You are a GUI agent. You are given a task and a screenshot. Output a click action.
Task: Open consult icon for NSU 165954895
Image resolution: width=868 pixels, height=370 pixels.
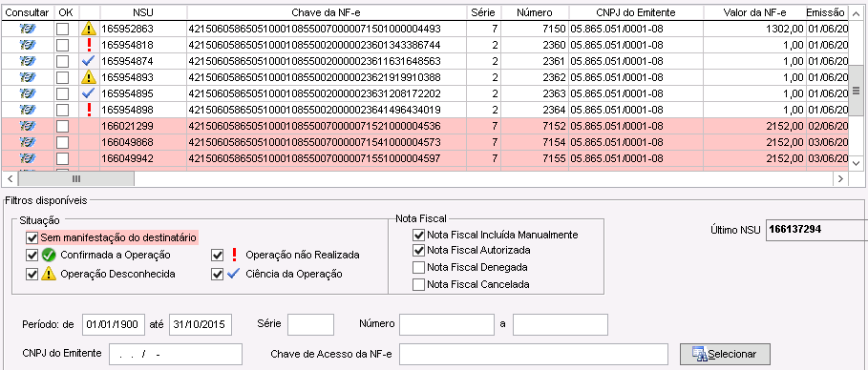[27, 92]
